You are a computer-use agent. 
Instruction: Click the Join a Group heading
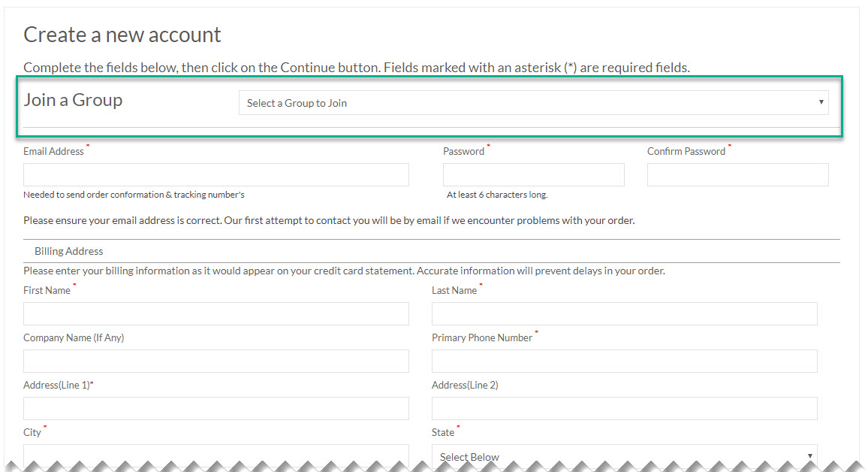(x=73, y=100)
